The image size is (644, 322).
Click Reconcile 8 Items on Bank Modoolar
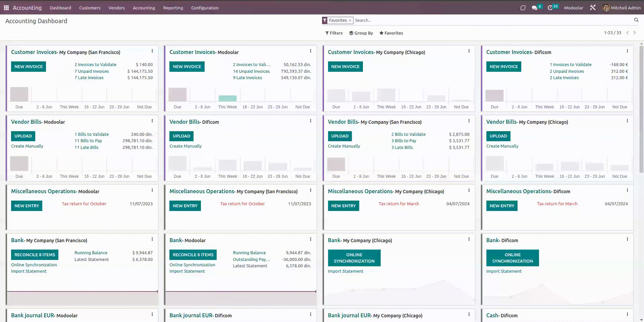coord(193,255)
